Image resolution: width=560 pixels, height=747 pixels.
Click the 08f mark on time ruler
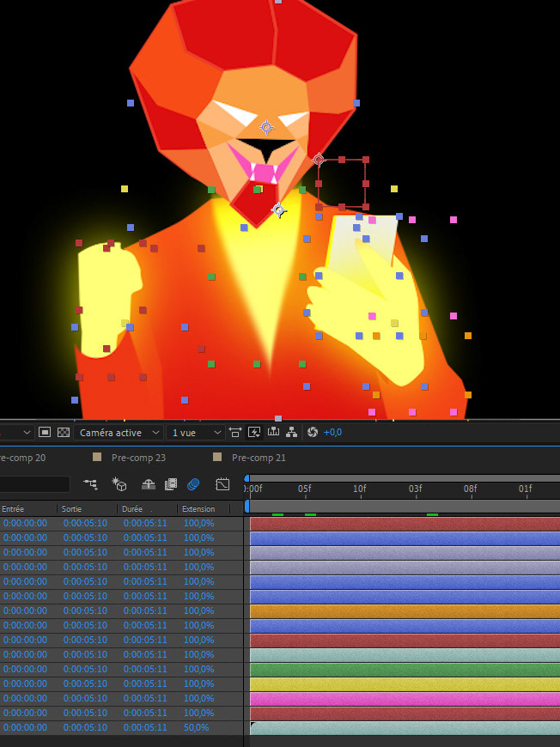(471, 489)
